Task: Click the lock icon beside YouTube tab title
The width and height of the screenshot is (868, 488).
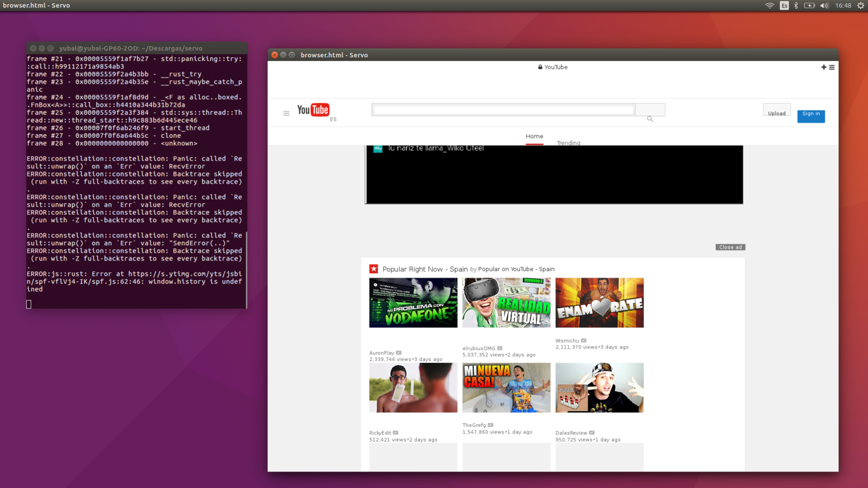Action: 539,67
